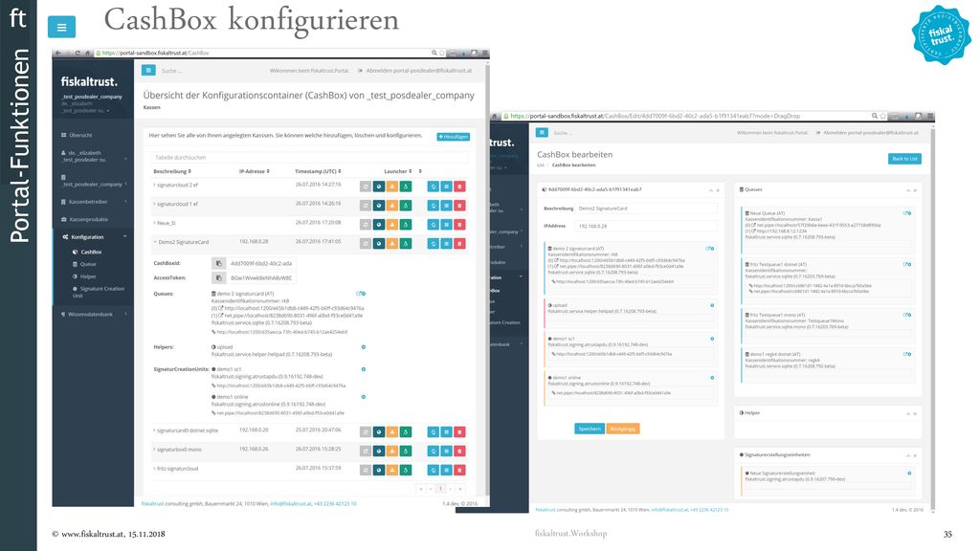Sort the table by Beschreibung

(172, 171)
